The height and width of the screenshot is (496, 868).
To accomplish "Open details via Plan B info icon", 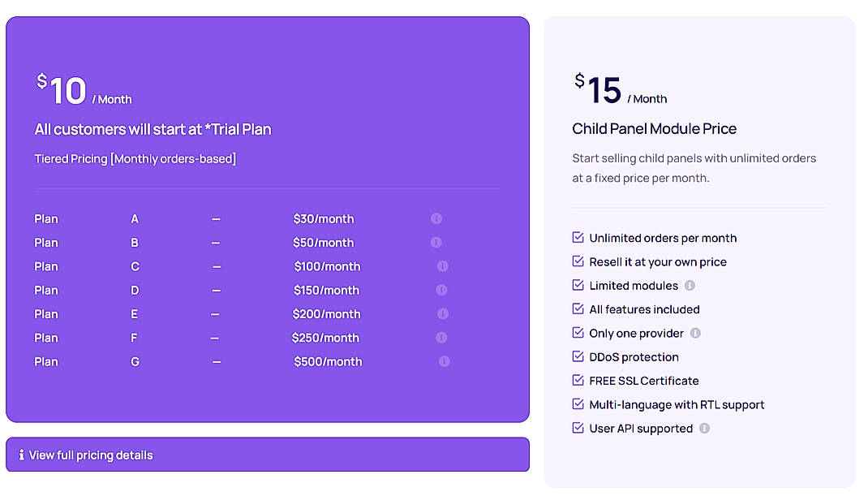I will (436, 242).
